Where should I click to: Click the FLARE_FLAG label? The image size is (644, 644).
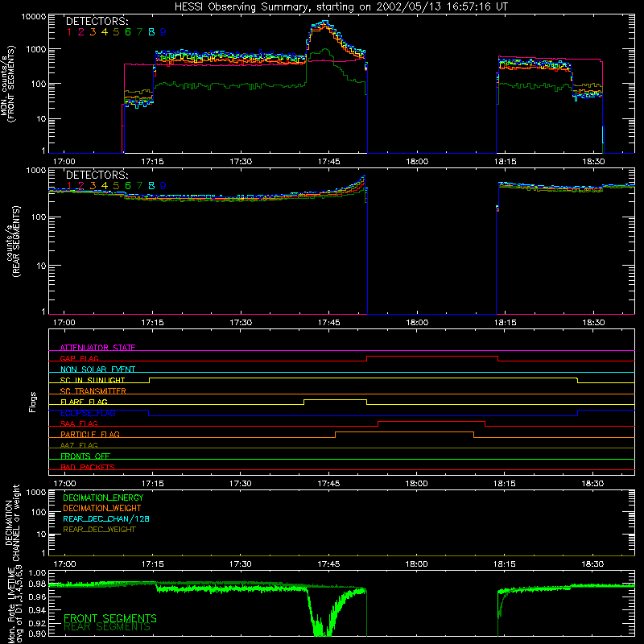84,402
